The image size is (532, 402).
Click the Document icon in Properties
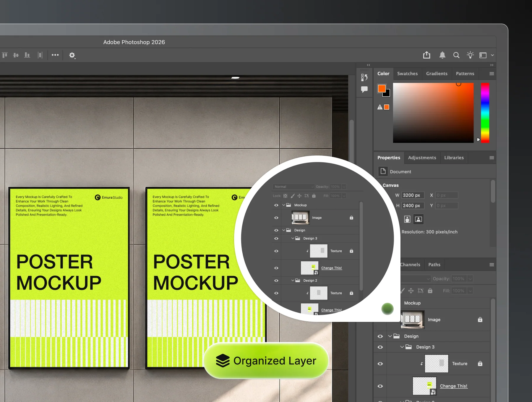[383, 171]
